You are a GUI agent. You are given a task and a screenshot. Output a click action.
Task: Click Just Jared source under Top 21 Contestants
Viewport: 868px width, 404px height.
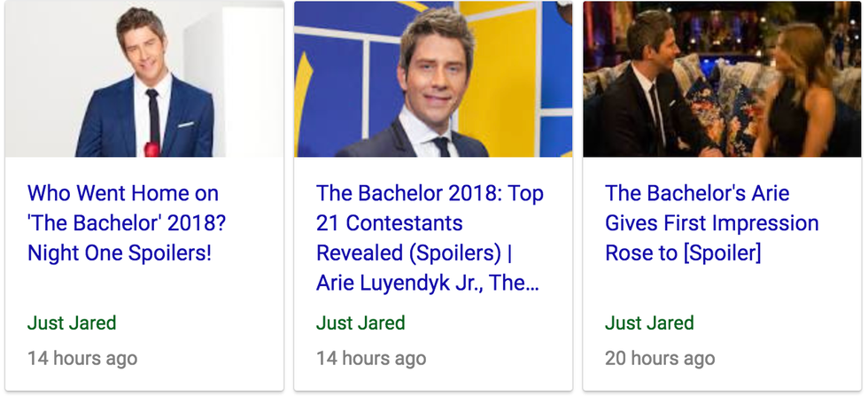pyautogui.click(x=360, y=323)
